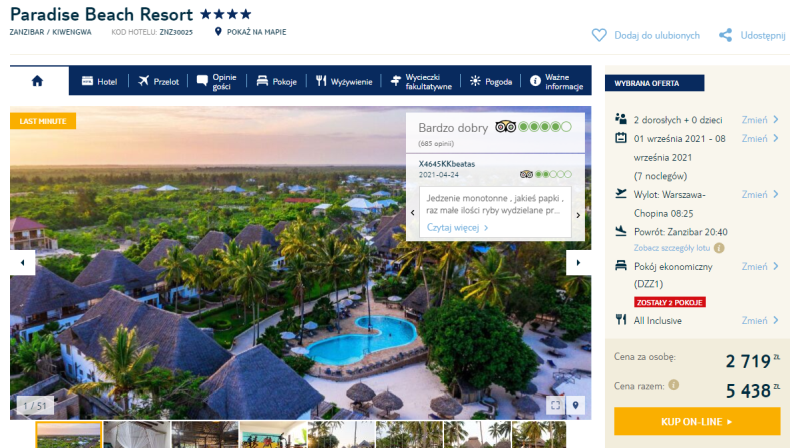This screenshot has height=448, width=790.
Task: Click the map pin icon on photo
Action: pyautogui.click(x=575, y=405)
